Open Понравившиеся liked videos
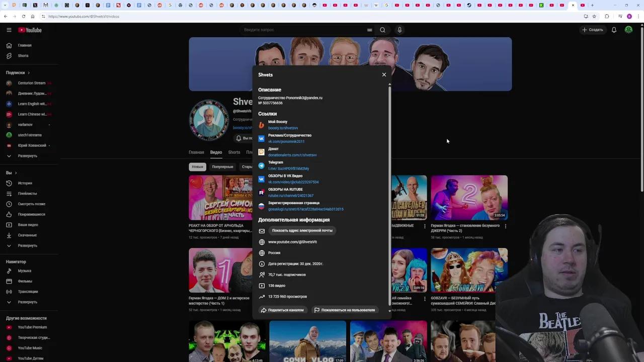 [31, 214]
